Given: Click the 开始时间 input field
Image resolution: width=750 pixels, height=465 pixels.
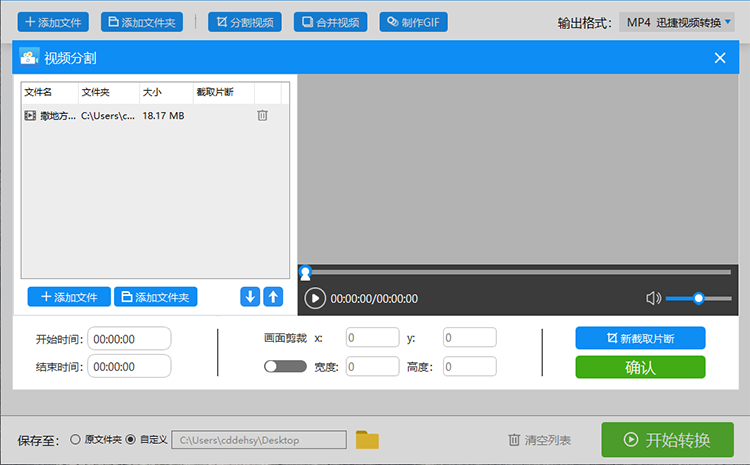Looking at the screenshot, I should tap(129, 339).
